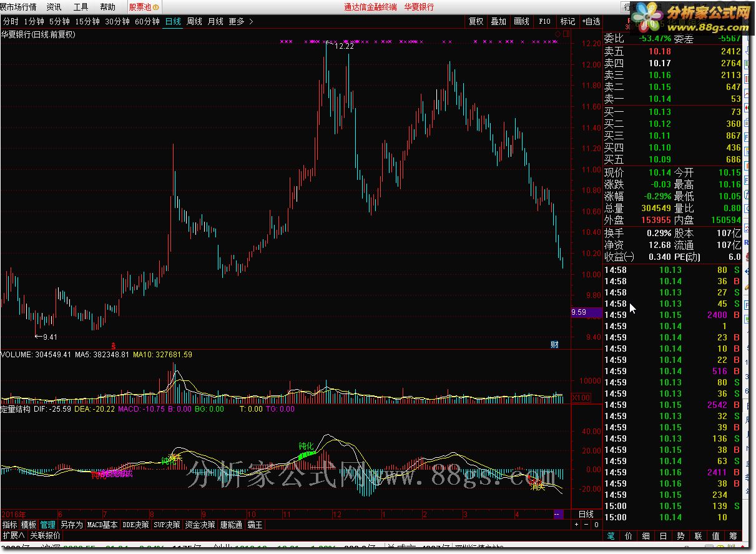Click the 日线 label on time axis
Viewport: 756px width, 554px height.
tap(586, 514)
